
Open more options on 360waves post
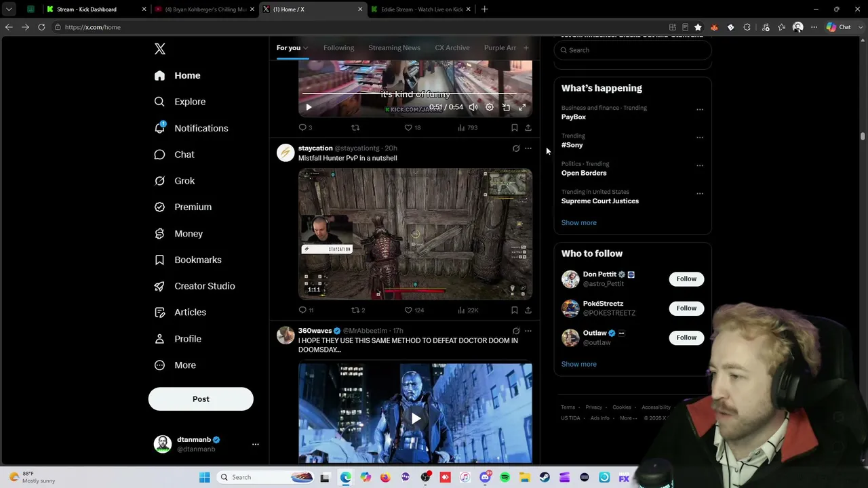[x=528, y=331]
